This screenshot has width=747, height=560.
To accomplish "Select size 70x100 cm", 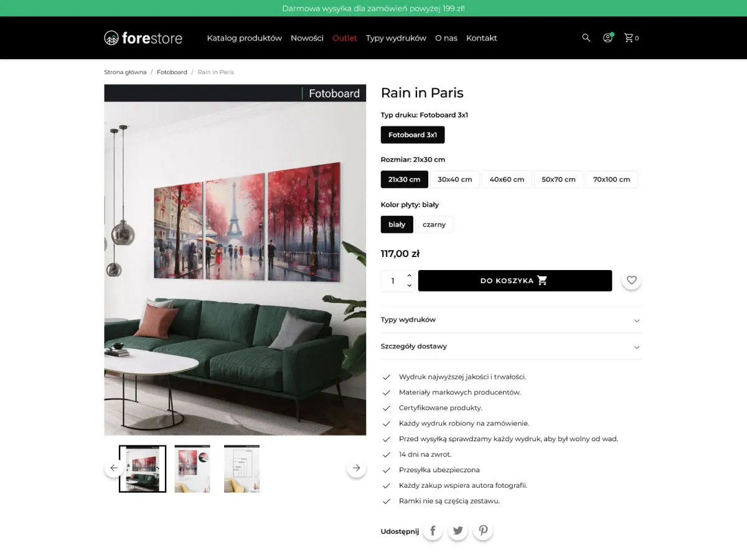I will coord(611,179).
